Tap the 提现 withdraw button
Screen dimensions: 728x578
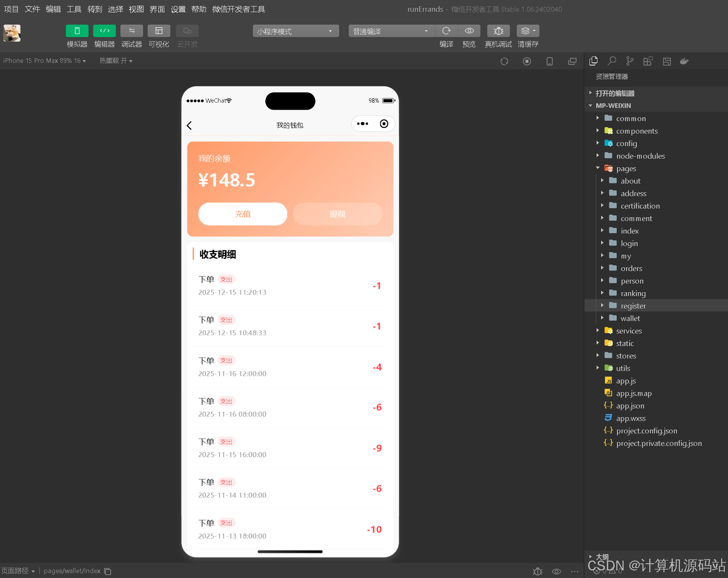point(337,214)
